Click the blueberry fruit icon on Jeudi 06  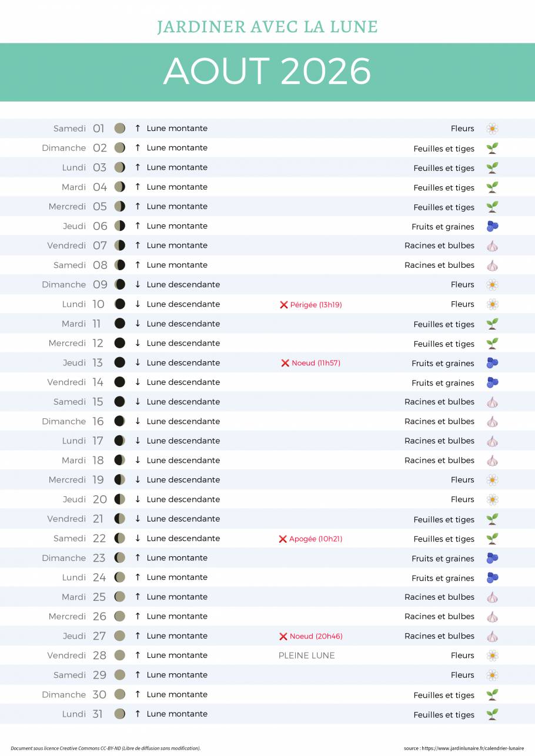click(x=492, y=226)
